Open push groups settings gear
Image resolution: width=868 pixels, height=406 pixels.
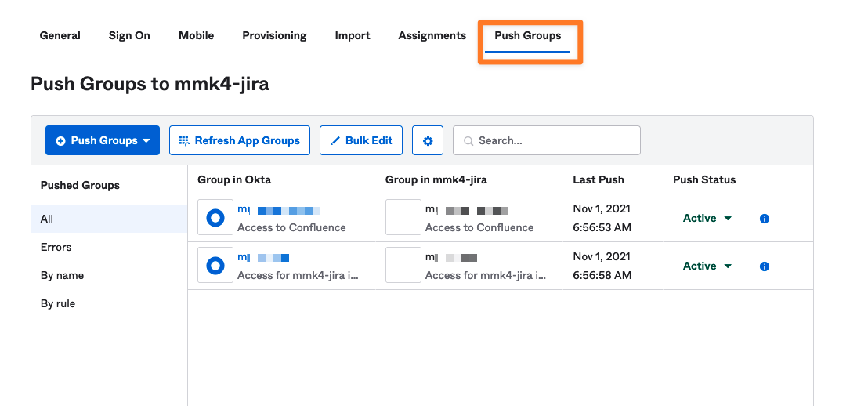[x=428, y=140]
